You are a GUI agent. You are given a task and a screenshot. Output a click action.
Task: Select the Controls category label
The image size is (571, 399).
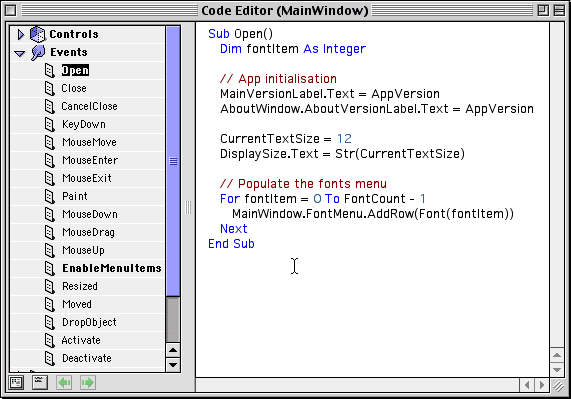tap(74, 34)
